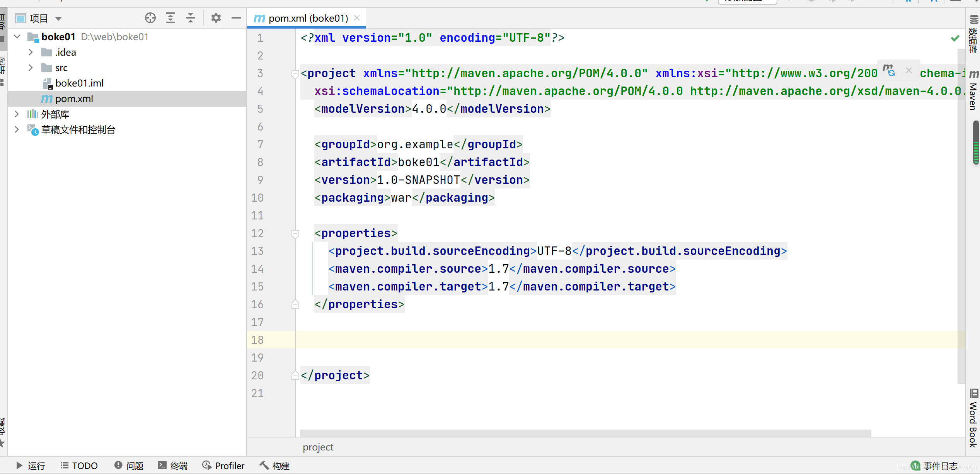Click the Expand All icon in project panel
Screen dimensions: 980x474
coord(170,18)
